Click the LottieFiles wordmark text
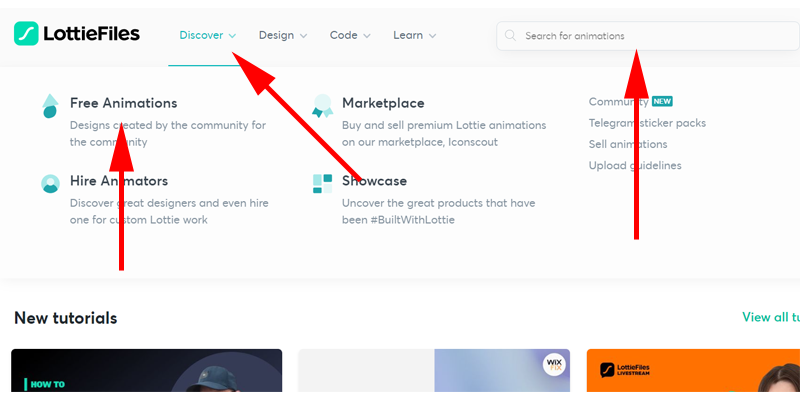The image size is (800, 400). [x=92, y=34]
